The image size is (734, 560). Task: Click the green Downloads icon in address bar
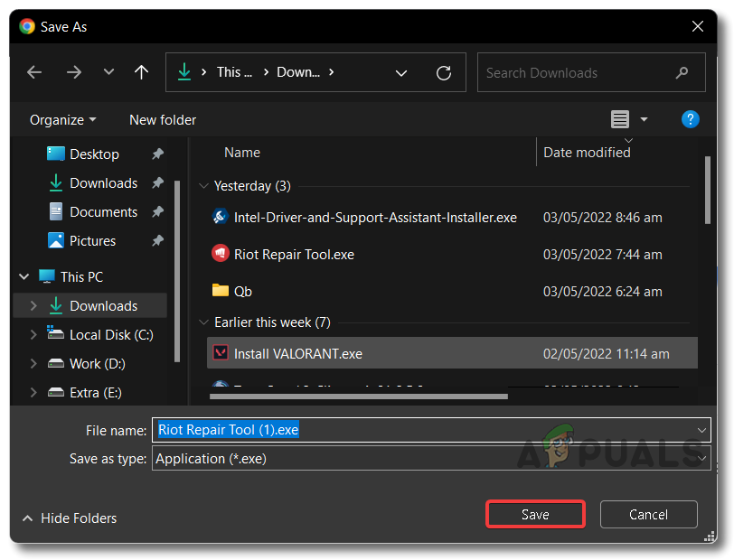184,72
